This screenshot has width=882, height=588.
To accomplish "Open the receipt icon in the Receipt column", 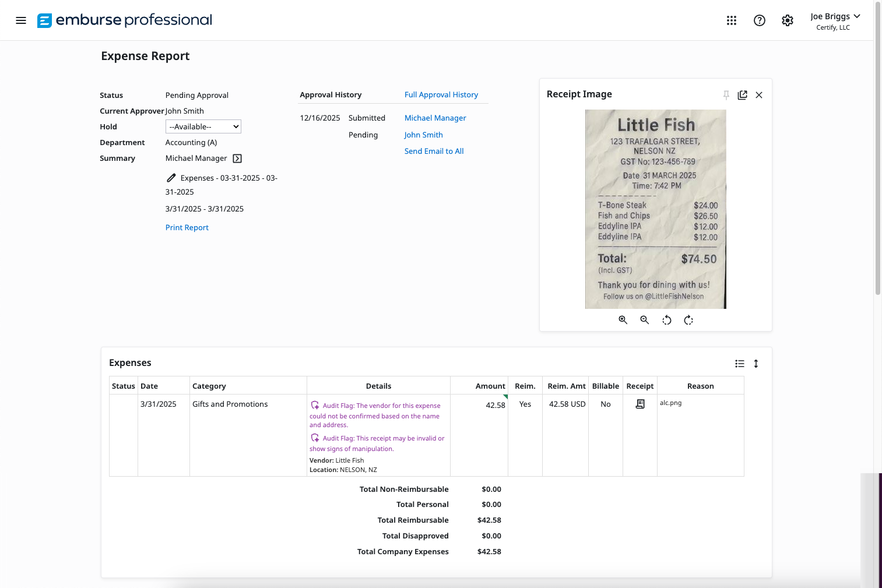I will 640,403.
